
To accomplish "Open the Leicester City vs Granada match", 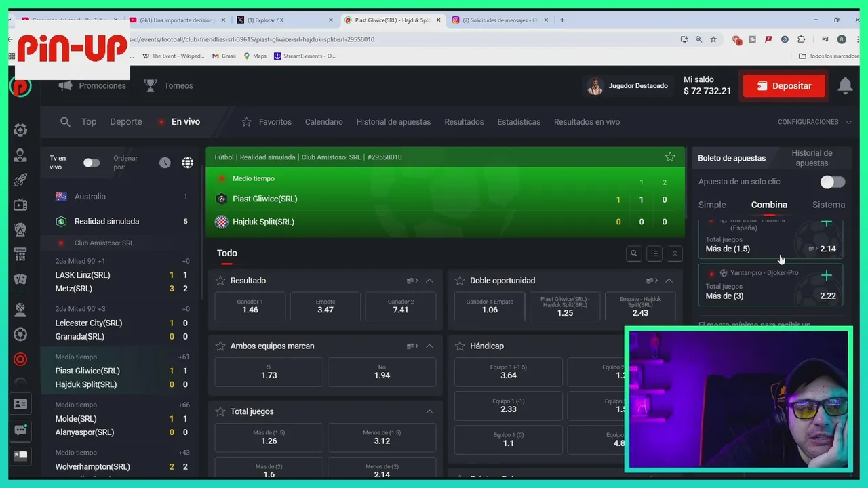I will click(122, 323).
